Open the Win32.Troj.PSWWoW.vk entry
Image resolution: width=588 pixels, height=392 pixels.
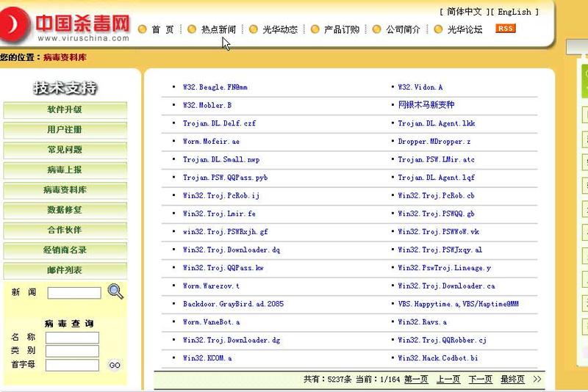tap(438, 232)
